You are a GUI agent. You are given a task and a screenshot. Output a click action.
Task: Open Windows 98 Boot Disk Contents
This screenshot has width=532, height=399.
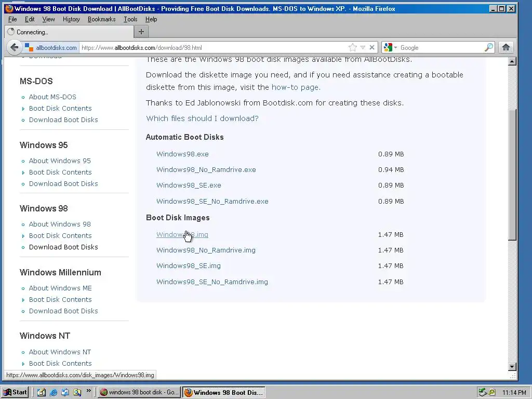pos(60,235)
